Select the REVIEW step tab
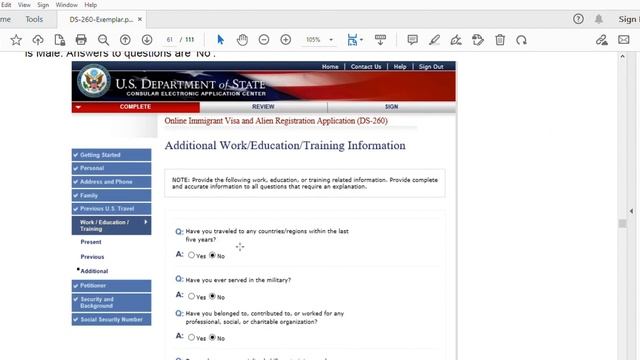 [263, 107]
